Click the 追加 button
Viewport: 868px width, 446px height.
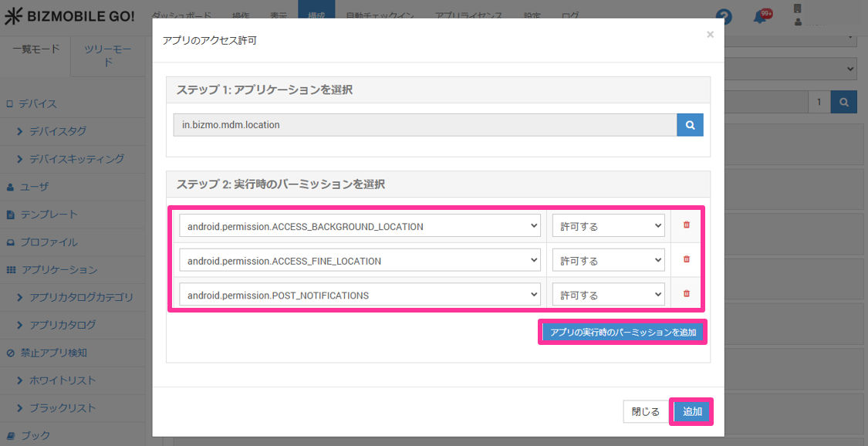point(691,412)
